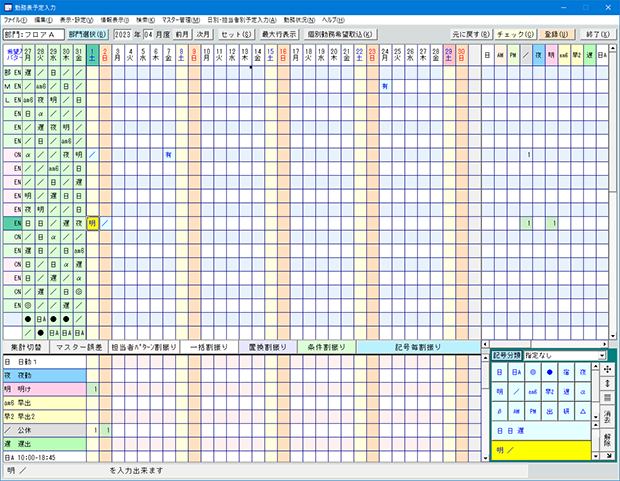Image resolution: width=620 pixels, height=481 pixels.
Task: Select the filled circle ● symbol
Action: pyautogui.click(x=548, y=371)
